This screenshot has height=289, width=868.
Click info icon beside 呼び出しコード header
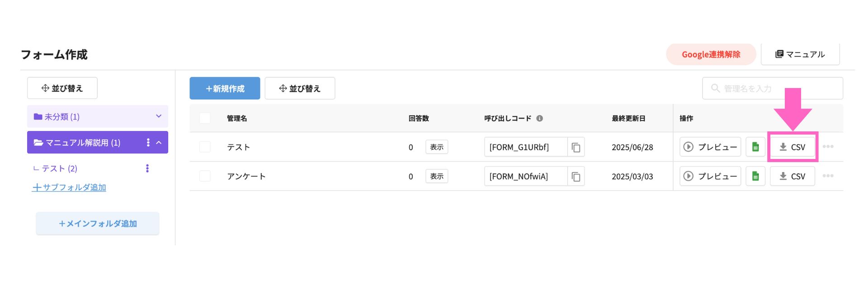click(x=539, y=118)
